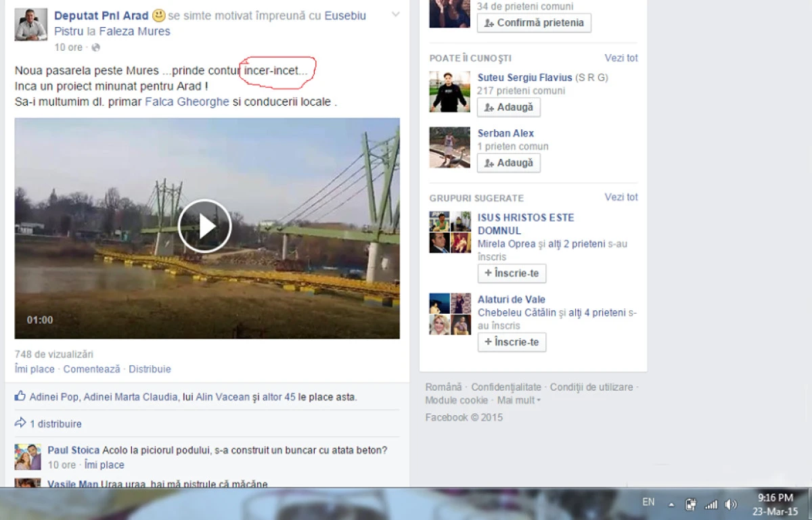The height and width of the screenshot is (520, 812).
Task: Open Deputat Pnl Arad profile link
Action: tap(101, 16)
